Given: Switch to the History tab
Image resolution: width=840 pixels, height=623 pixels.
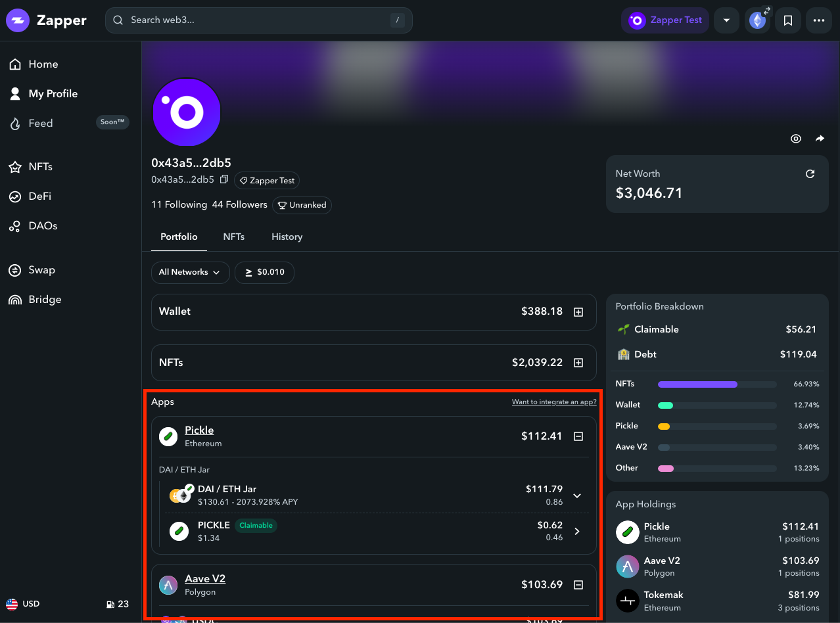Looking at the screenshot, I should (287, 237).
